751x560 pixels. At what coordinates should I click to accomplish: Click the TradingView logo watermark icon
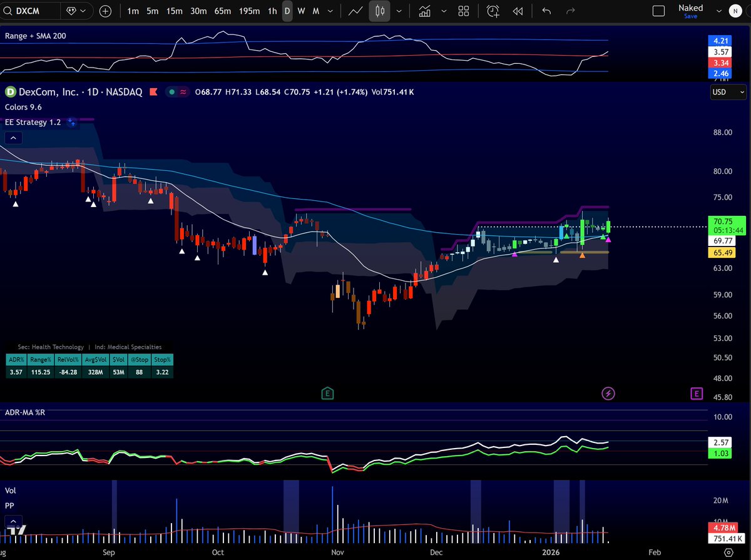(x=17, y=531)
